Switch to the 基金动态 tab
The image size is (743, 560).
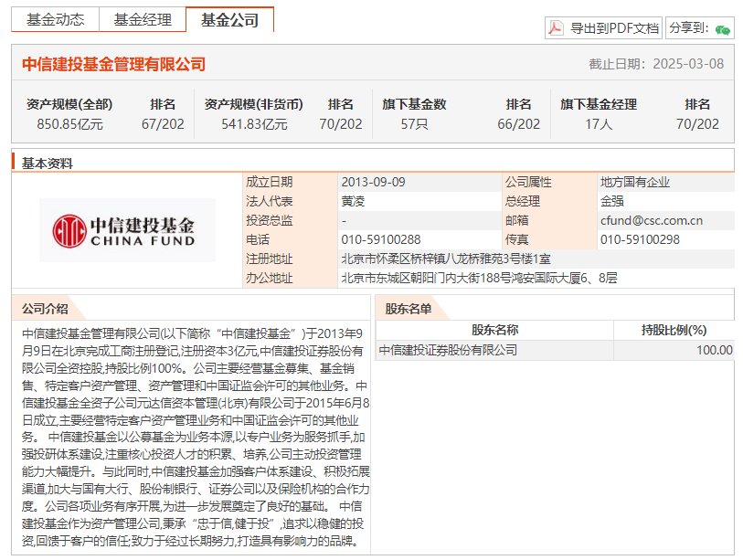[56, 20]
